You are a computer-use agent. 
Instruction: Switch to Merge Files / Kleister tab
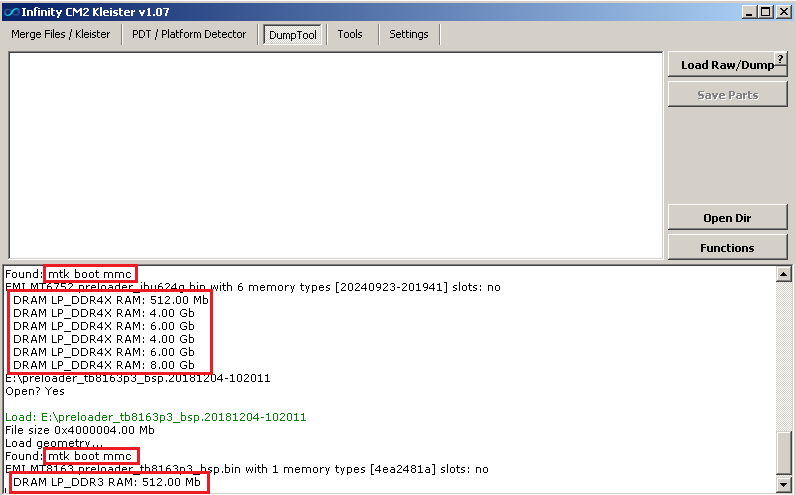61,34
